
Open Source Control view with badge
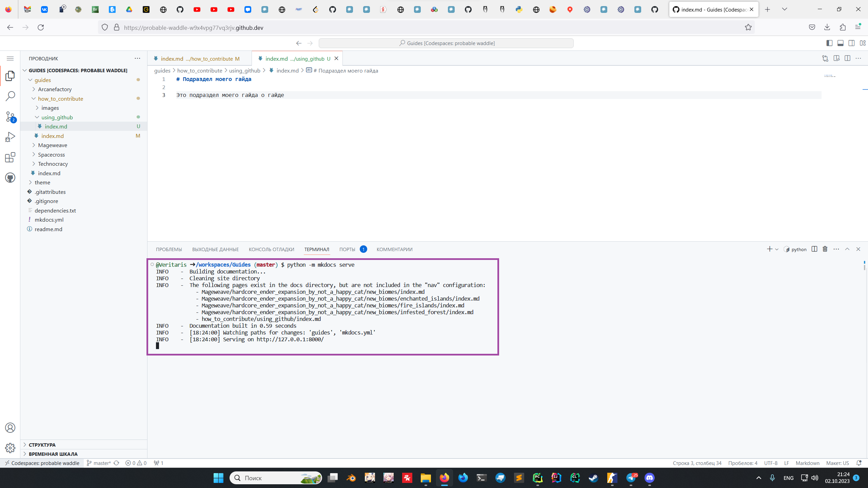10,117
